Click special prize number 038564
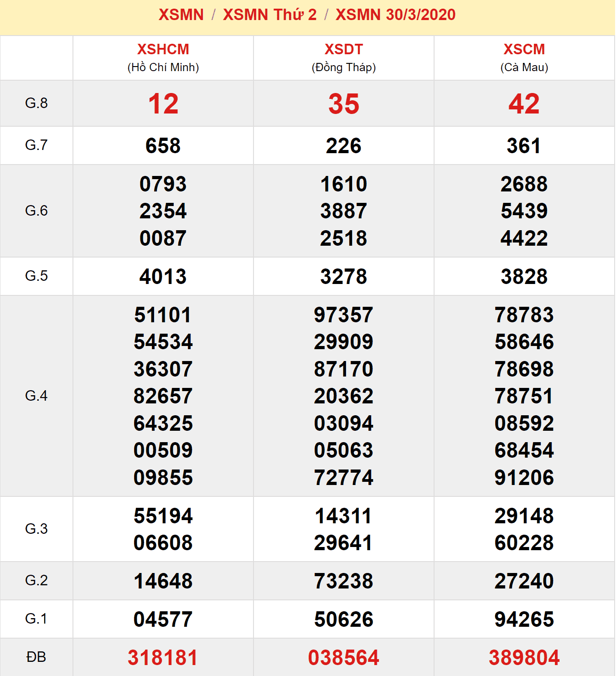This screenshot has height=676, width=616. [344, 658]
